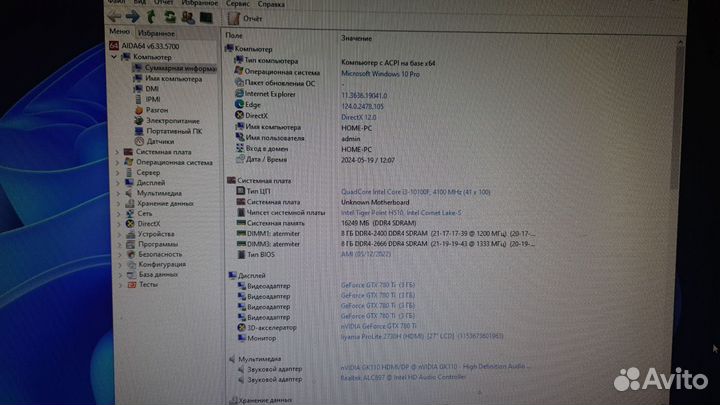Click the green monitor icon in toolbar
The height and width of the screenshot is (405, 720).
coord(205,17)
